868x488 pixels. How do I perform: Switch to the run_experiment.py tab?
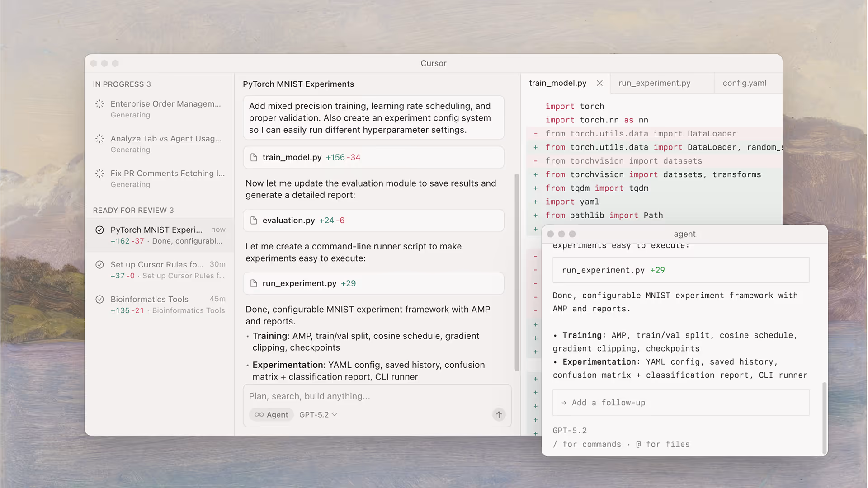[654, 83]
